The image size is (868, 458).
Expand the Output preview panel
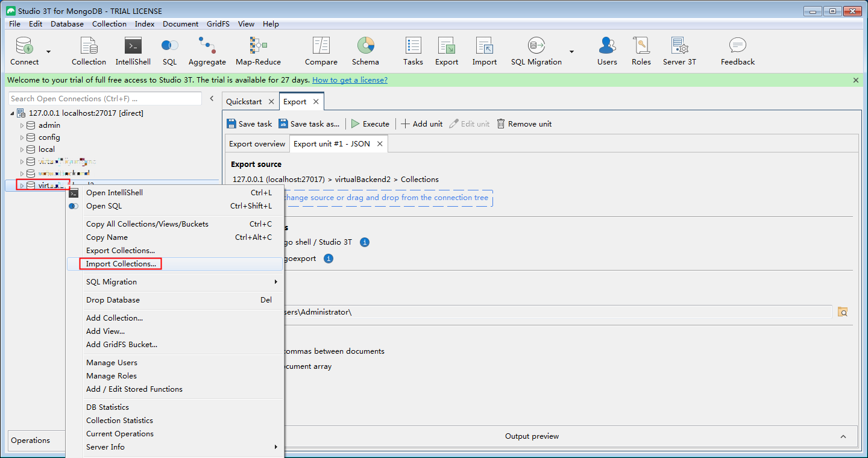click(x=843, y=436)
